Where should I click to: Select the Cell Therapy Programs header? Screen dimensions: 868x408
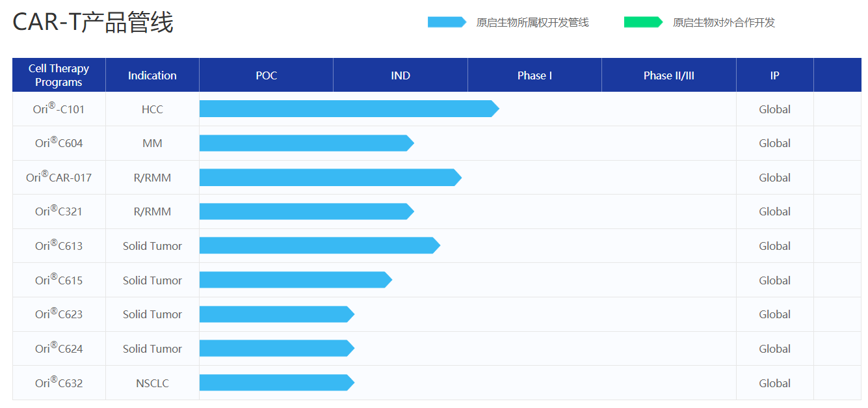pos(59,75)
